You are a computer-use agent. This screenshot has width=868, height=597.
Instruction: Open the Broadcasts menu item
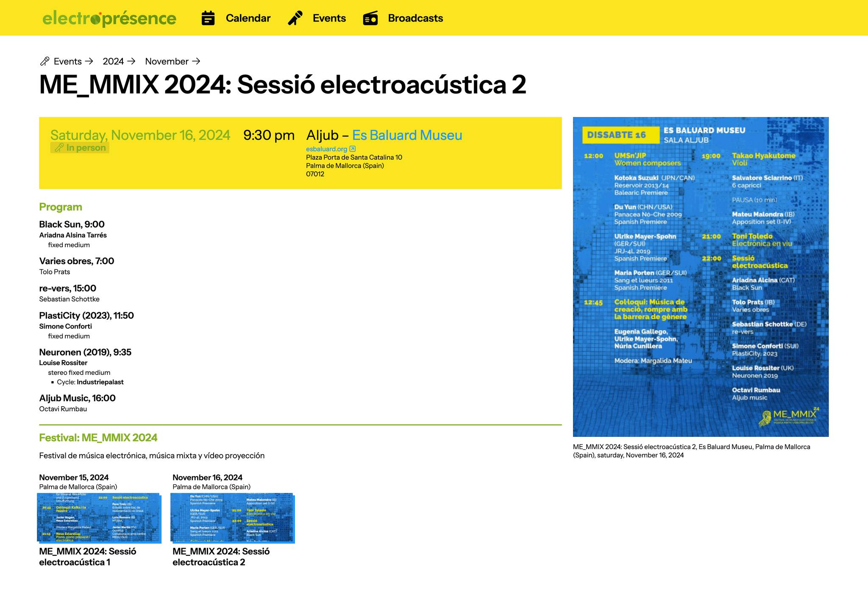pos(415,18)
